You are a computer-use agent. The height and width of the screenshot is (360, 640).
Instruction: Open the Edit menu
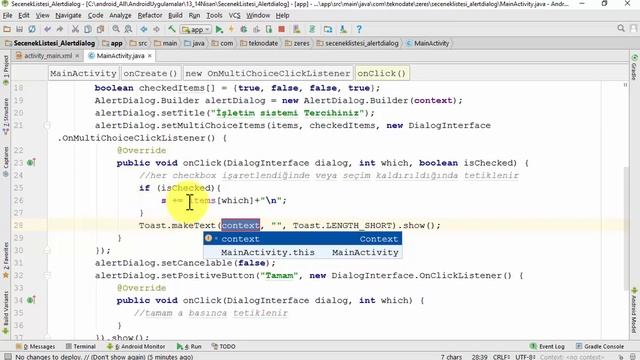pyautogui.click(x=24, y=16)
